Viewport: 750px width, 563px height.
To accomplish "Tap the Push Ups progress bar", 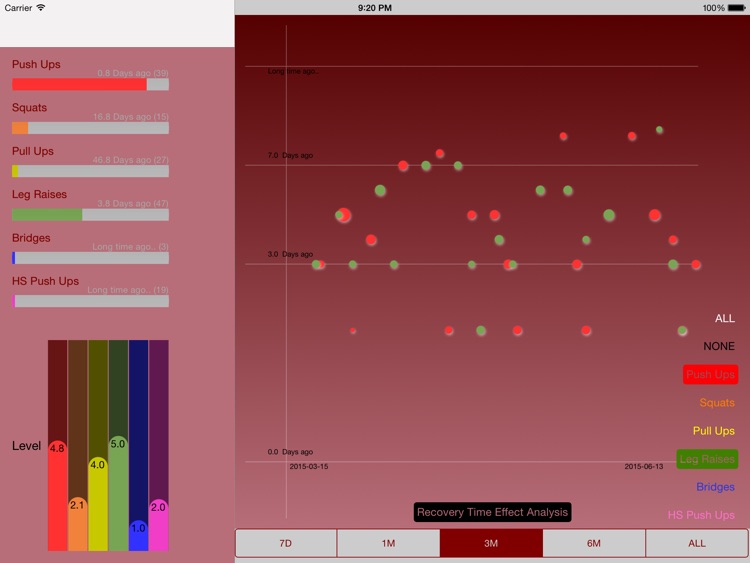I will click(90, 85).
